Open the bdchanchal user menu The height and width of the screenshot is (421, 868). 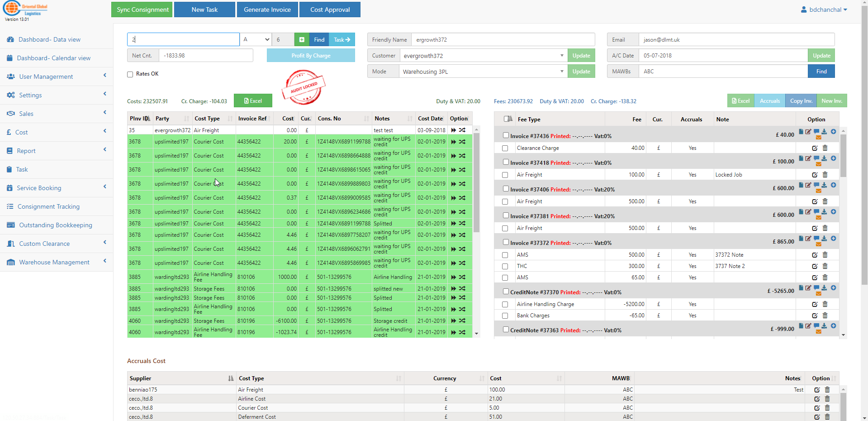click(x=824, y=10)
